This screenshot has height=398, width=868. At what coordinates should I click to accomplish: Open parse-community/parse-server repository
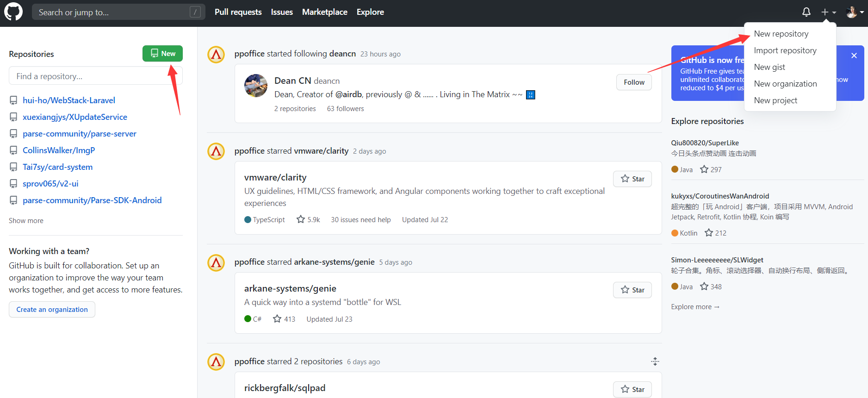pyautogui.click(x=80, y=134)
